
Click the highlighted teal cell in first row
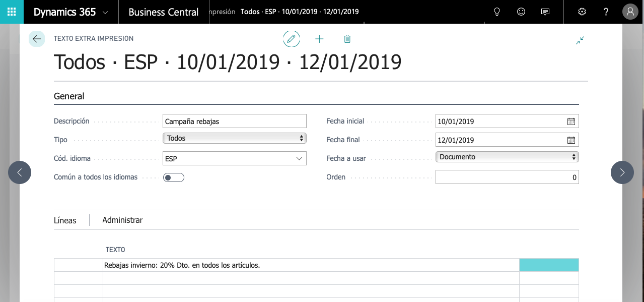click(x=549, y=265)
